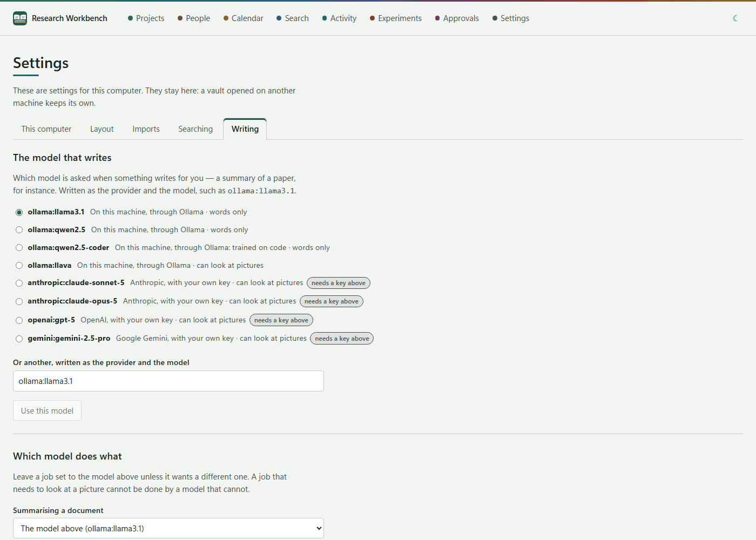
Task: Switch to the This computer tab
Action: point(46,129)
